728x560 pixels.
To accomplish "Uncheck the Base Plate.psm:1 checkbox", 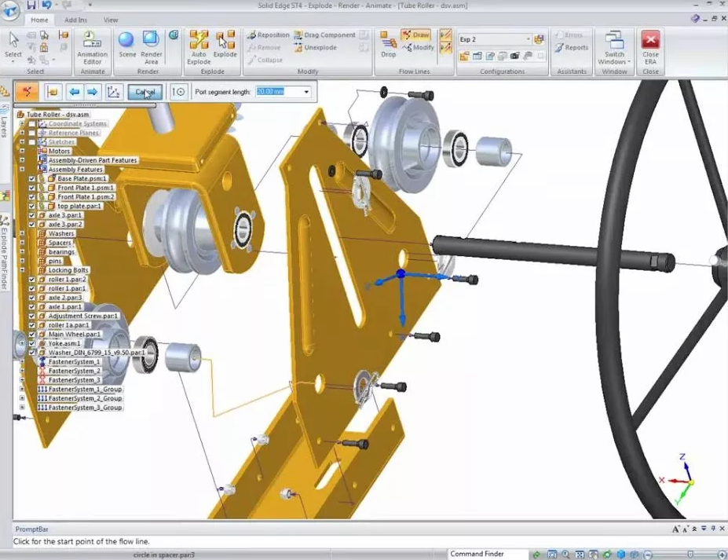I will click(x=31, y=179).
